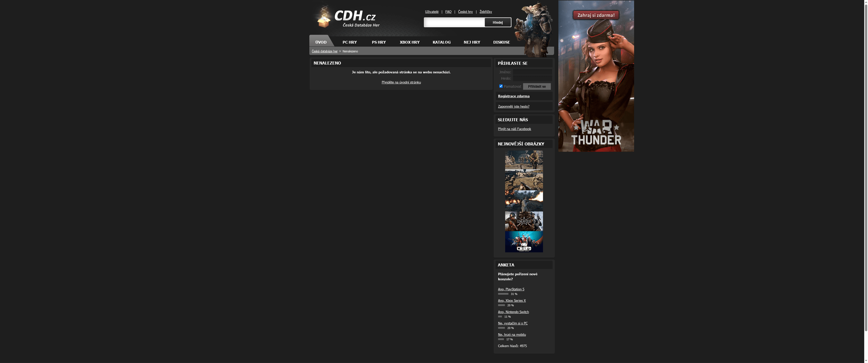Disable the Pamatovat checkbox
The image size is (868, 363).
pos(501,86)
